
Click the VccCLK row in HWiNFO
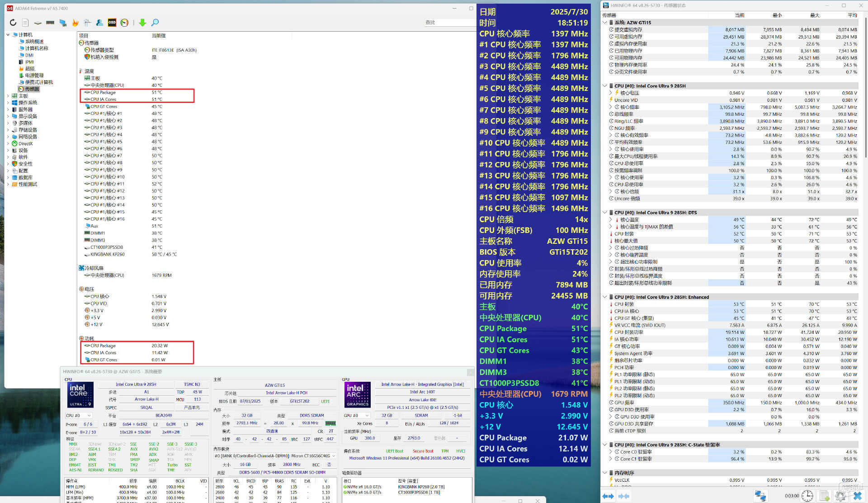pos(733,480)
